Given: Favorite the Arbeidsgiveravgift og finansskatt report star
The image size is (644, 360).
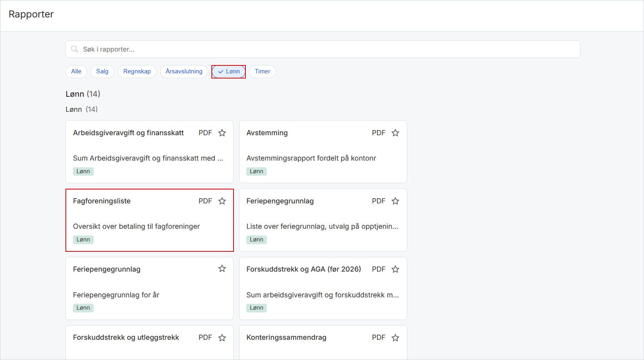Looking at the screenshot, I should click(222, 133).
